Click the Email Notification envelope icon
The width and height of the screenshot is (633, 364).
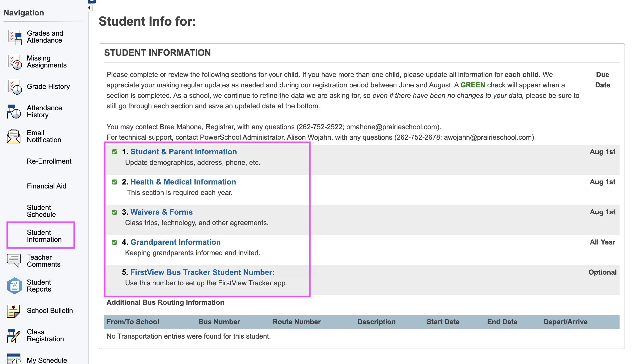pos(14,136)
